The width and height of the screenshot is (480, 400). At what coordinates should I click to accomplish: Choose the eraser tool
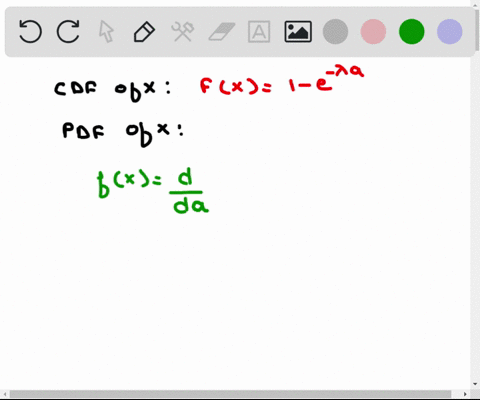[222, 32]
